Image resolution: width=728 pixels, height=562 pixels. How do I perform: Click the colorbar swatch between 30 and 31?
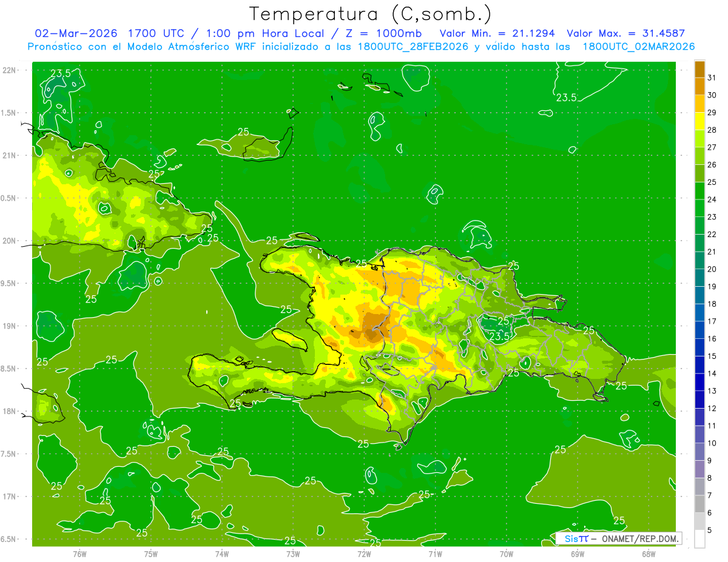click(699, 87)
